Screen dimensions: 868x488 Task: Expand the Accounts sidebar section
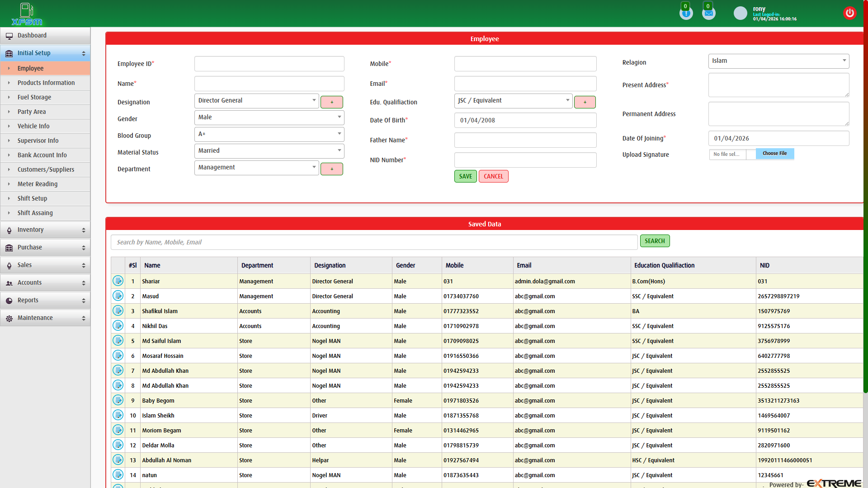(x=45, y=282)
